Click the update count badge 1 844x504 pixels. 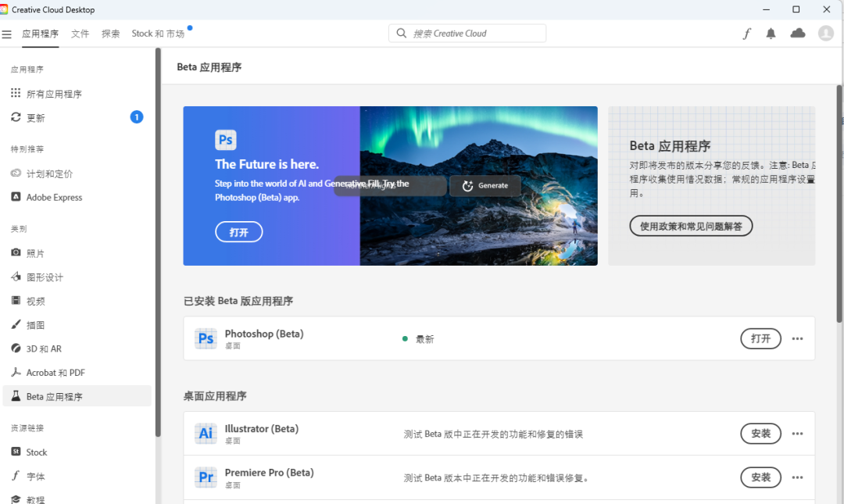point(137,117)
